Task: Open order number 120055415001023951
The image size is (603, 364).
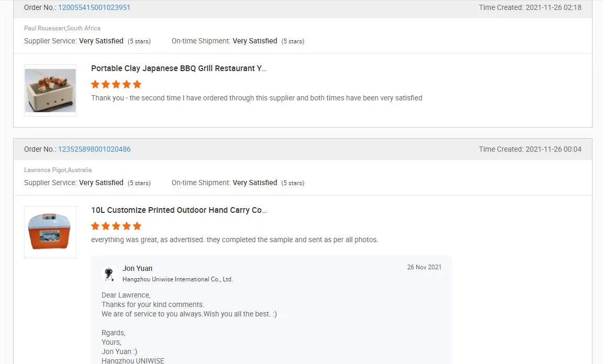Action: point(94,7)
